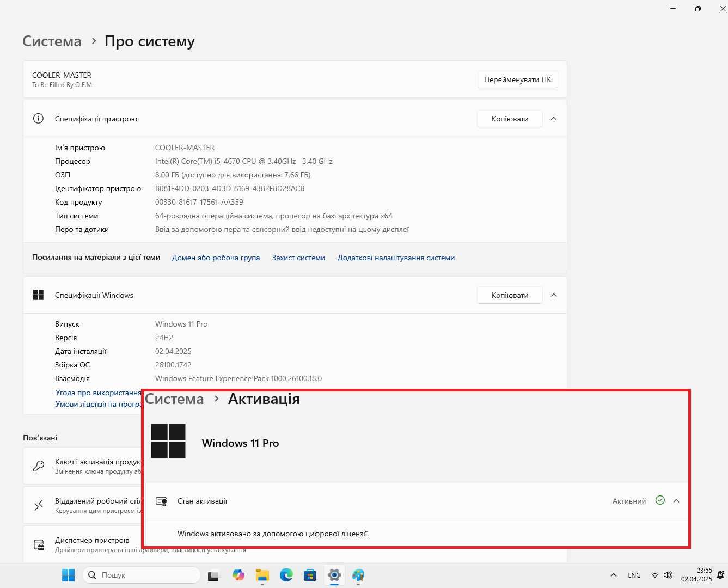Open Microsoft Store from the taskbar

point(310,575)
